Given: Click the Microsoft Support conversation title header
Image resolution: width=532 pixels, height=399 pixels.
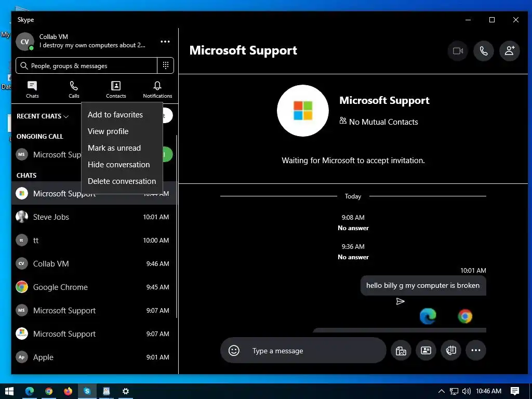Looking at the screenshot, I should (243, 50).
